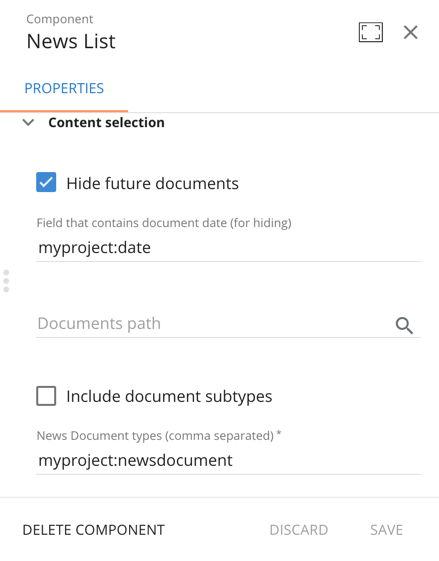Click the Include document subtypes label text
The height and width of the screenshot is (561, 439).
pos(169,396)
